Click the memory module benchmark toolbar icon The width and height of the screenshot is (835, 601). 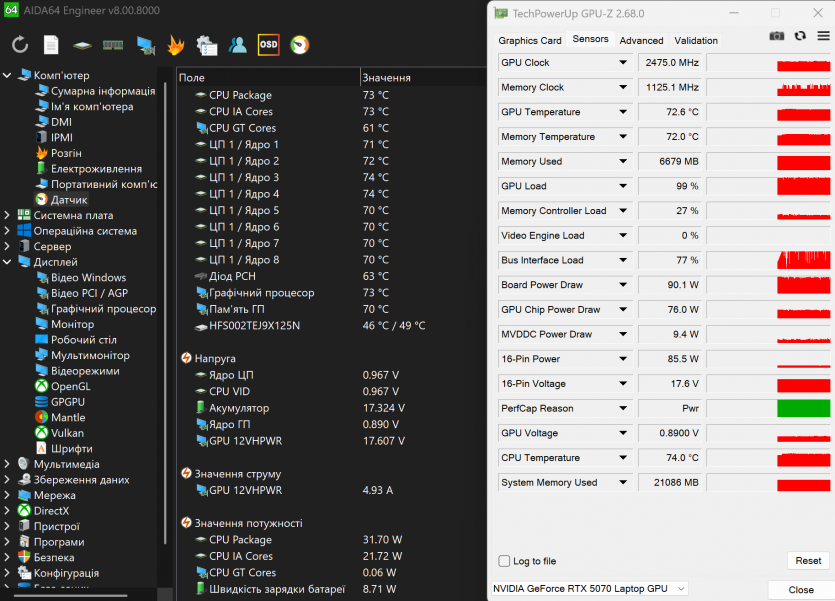click(x=113, y=45)
